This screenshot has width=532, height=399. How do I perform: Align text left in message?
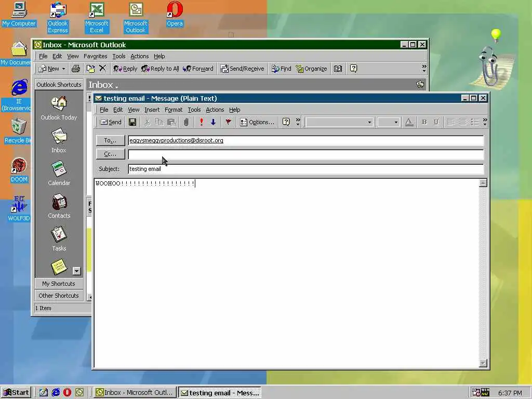point(451,122)
